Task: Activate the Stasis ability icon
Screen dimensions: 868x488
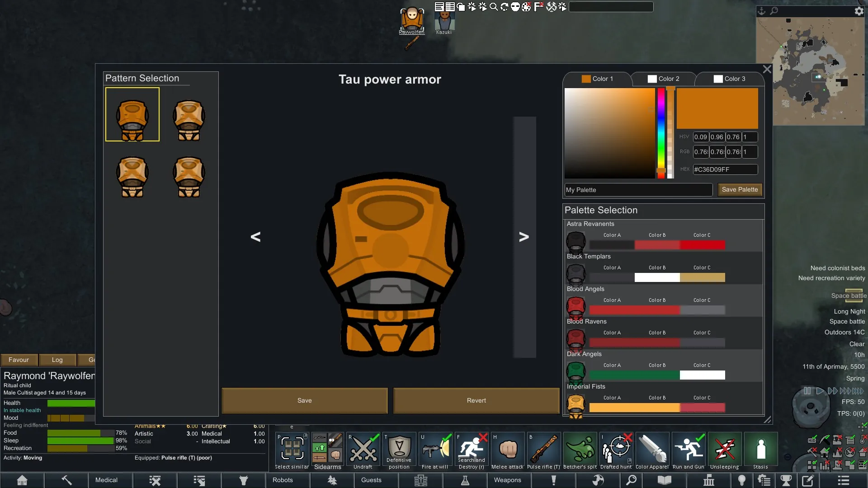Action: pyautogui.click(x=761, y=448)
